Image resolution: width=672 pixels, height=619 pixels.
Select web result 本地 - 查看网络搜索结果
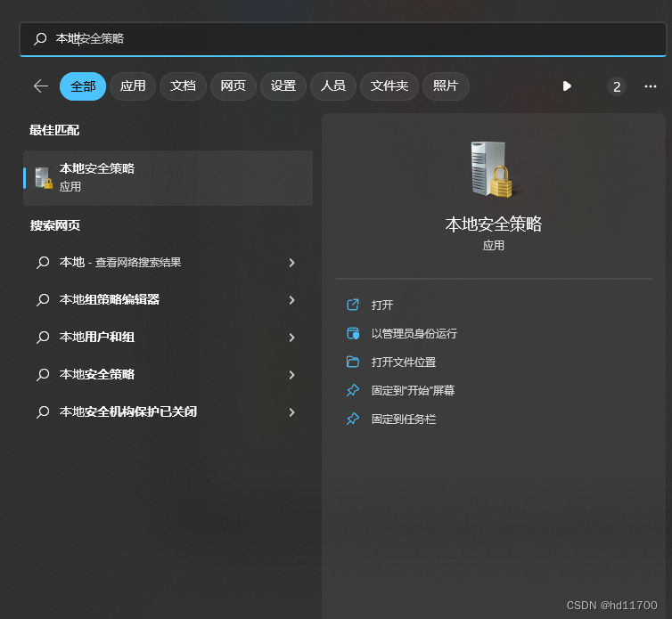pos(168,262)
